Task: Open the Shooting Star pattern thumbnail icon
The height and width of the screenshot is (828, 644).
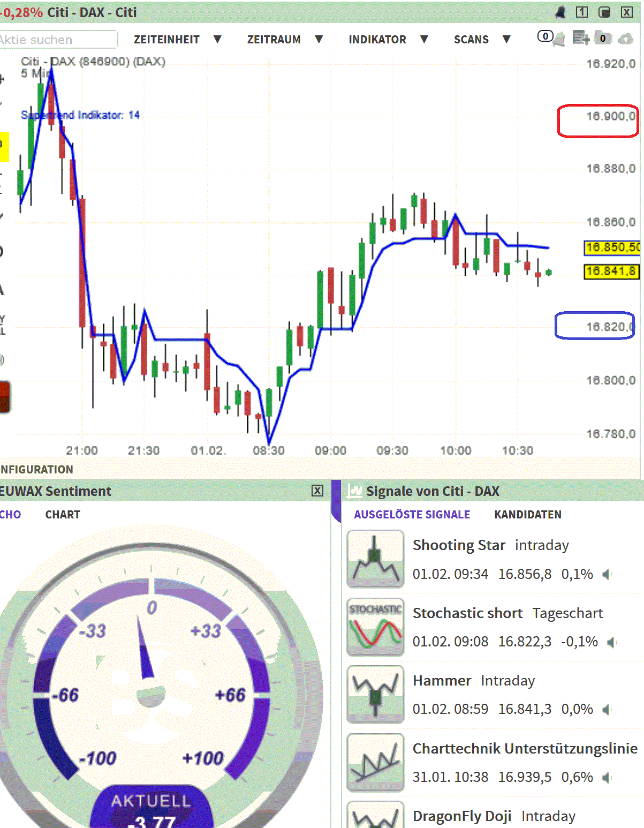Action: point(375,559)
